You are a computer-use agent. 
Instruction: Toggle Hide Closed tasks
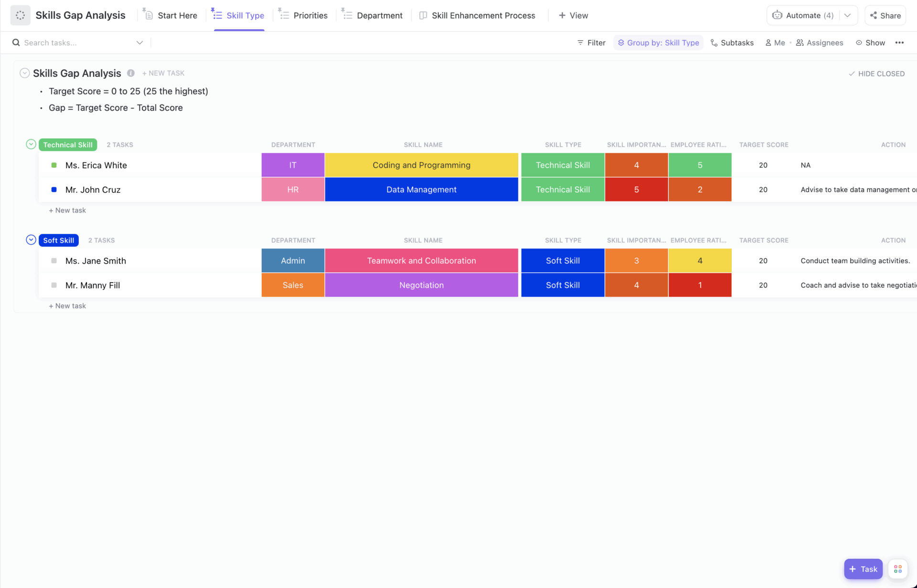tap(877, 73)
